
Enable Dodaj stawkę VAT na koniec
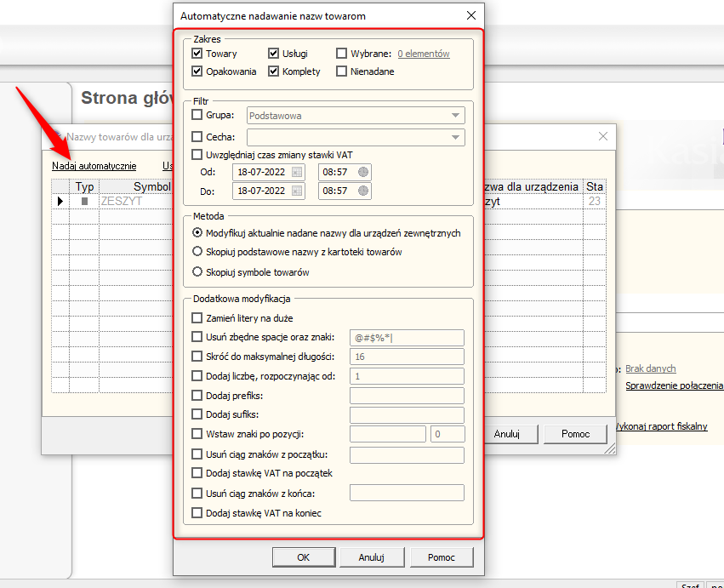[197, 513]
